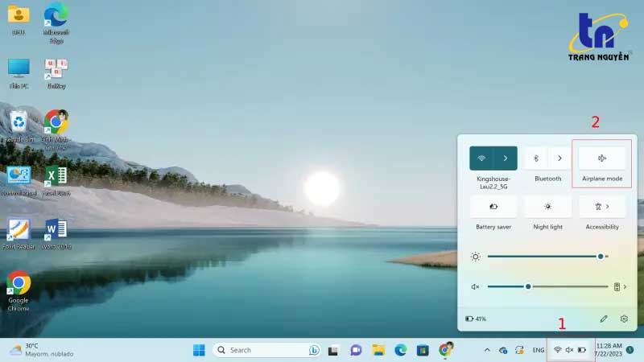This screenshot has width=644, height=362.
Task: Open the Recycle Bin desktop icon
Action: point(19,123)
